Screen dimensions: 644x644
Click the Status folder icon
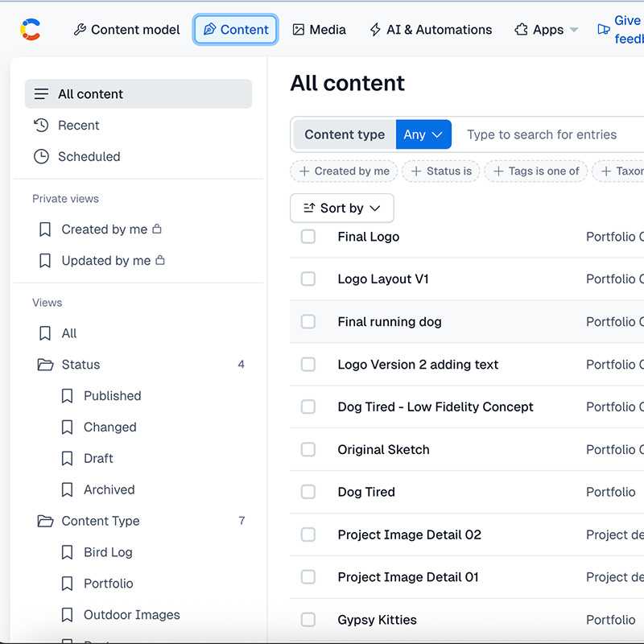tap(45, 365)
